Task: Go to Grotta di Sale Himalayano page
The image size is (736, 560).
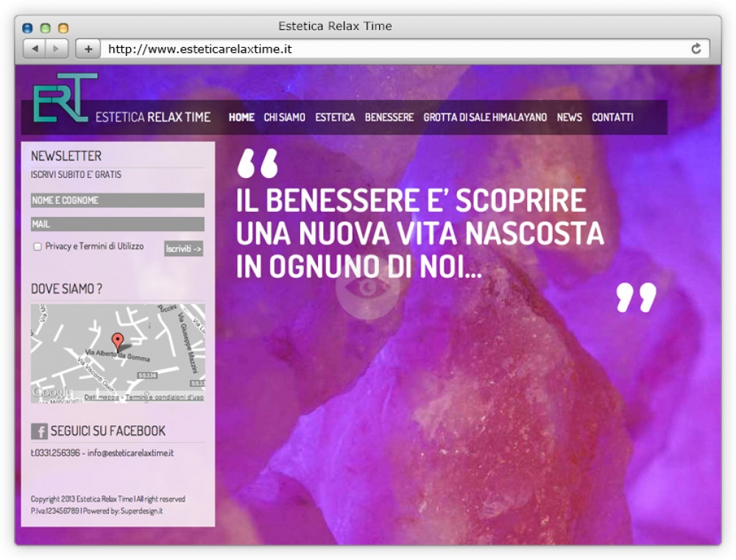Action: coord(485,117)
